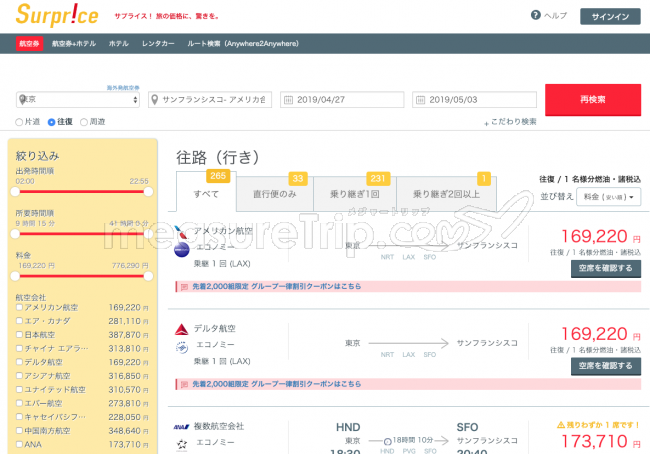Check the エバー航空 airline filter
Screen dimensions: 650x454
(x=19, y=403)
